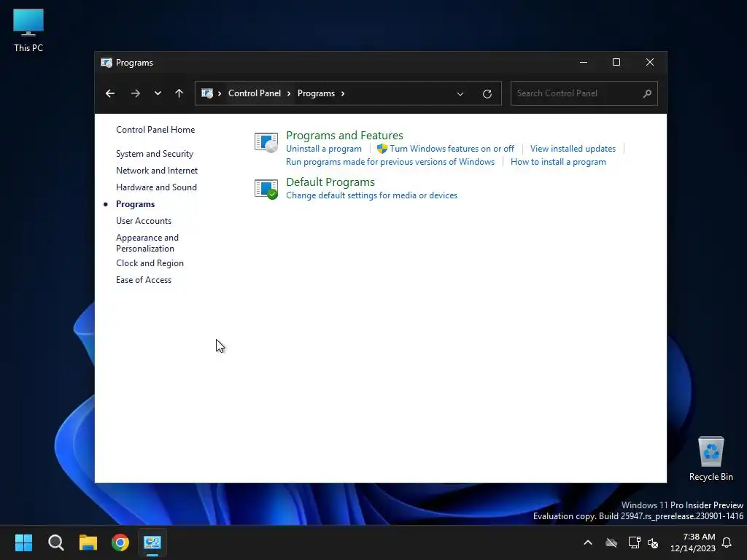Refresh the Control Panel view

(487, 94)
